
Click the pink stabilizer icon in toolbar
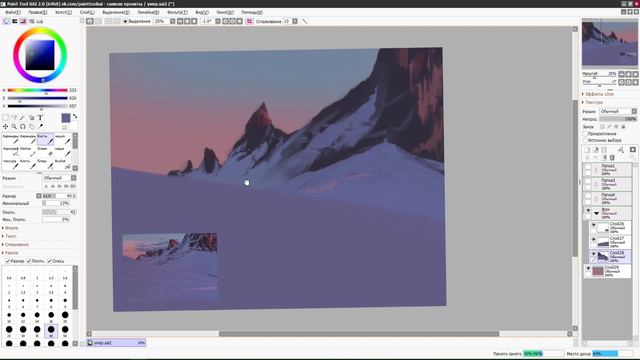249,21
